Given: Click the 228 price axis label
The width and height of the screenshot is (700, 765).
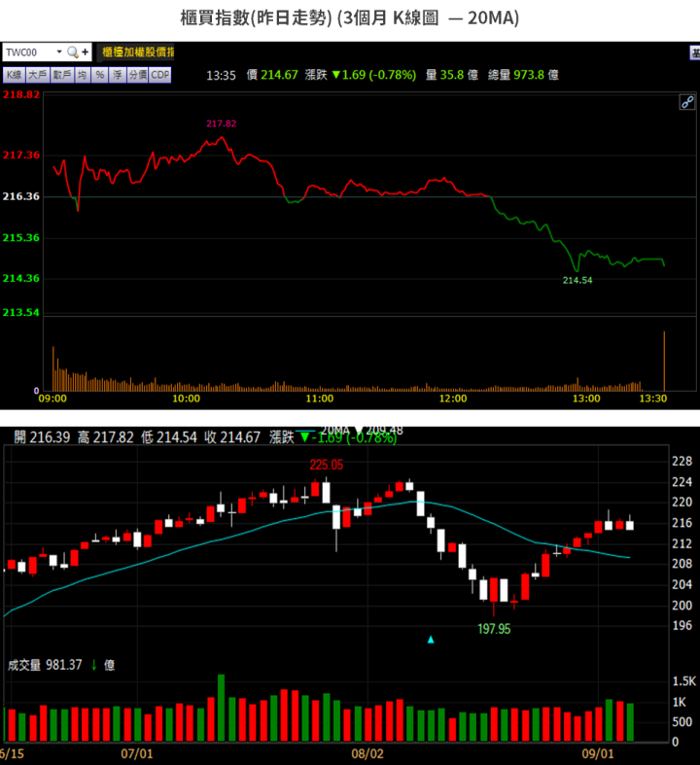Looking at the screenshot, I should (682, 461).
